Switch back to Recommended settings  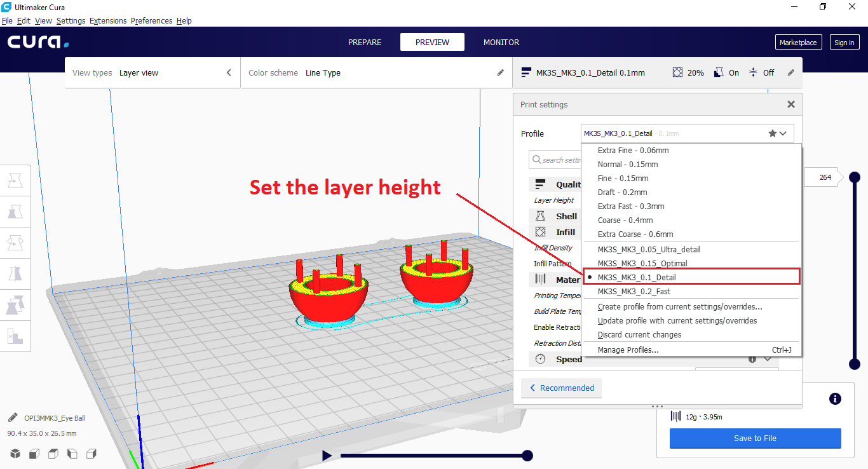coord(561,388)
